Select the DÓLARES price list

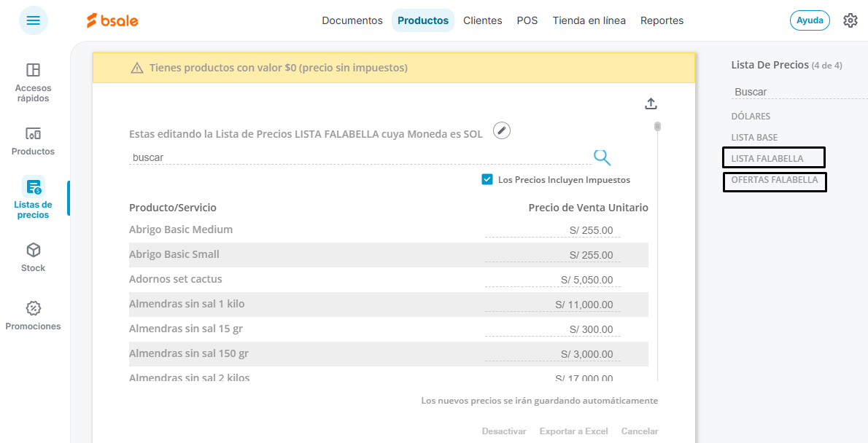point(751,116)
